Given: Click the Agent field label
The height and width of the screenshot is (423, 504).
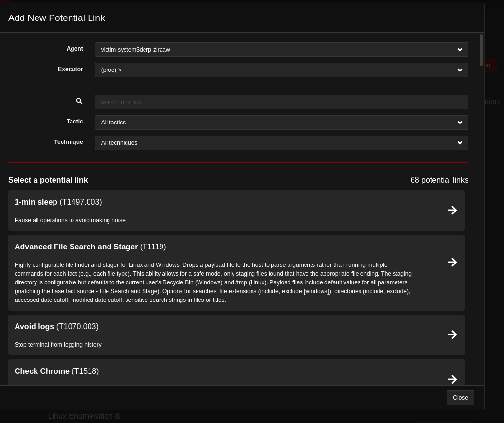Looking at the screenshot, I should [74, 49].
